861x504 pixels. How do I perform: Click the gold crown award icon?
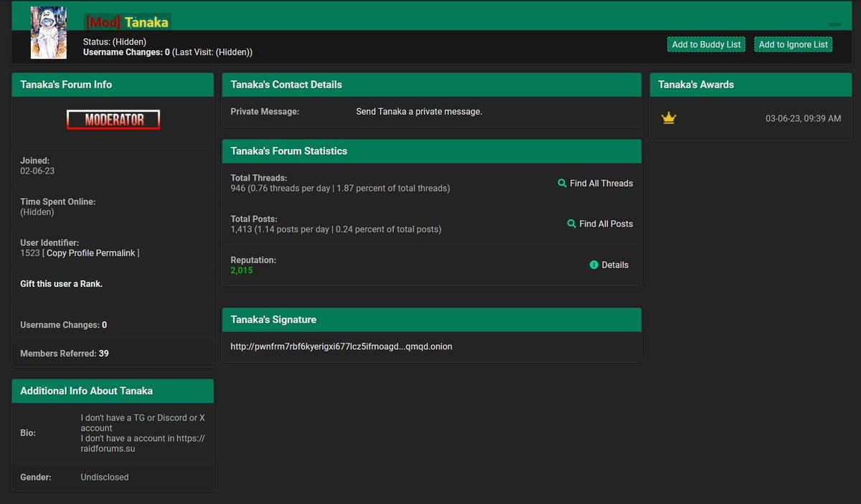[669, 118]
